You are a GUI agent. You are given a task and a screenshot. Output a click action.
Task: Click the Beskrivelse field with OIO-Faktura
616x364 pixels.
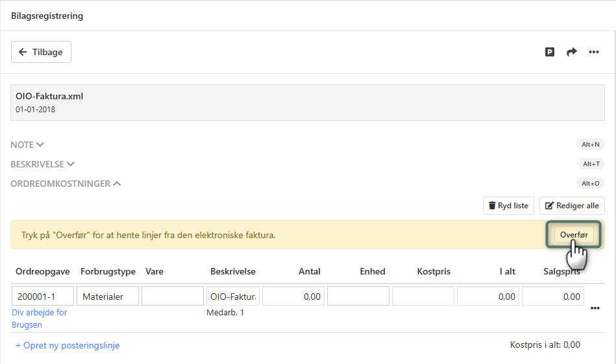point(233,296)
